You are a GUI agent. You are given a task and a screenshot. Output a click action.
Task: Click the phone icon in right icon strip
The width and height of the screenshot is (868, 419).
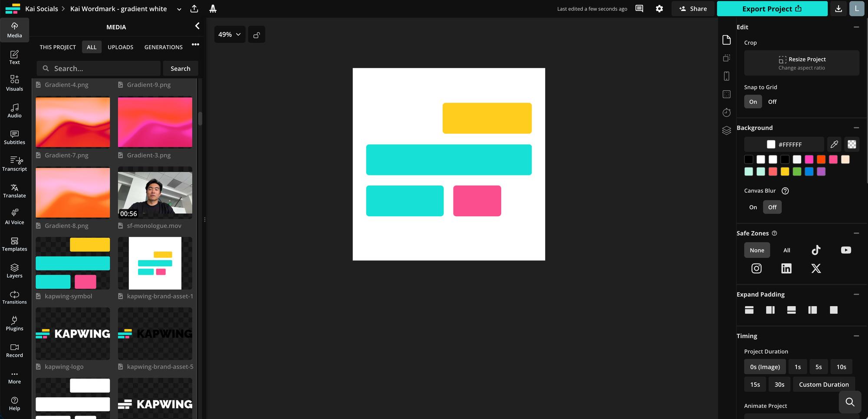(727, 76)
